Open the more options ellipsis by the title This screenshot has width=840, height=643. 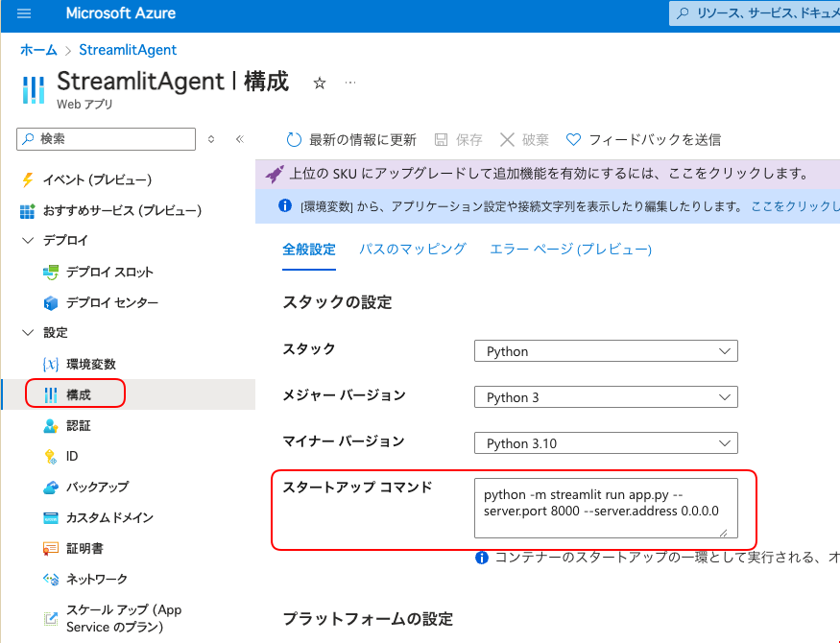pyautogui.click(x=350, y=83)
